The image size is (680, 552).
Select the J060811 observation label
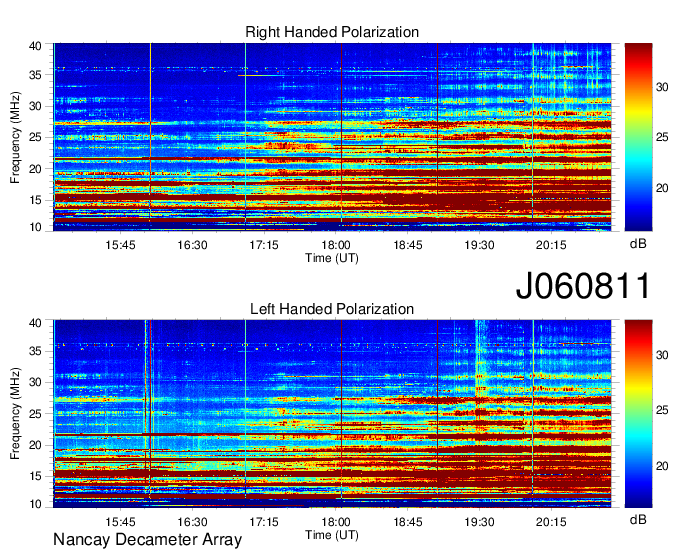[x=583, y=286]
